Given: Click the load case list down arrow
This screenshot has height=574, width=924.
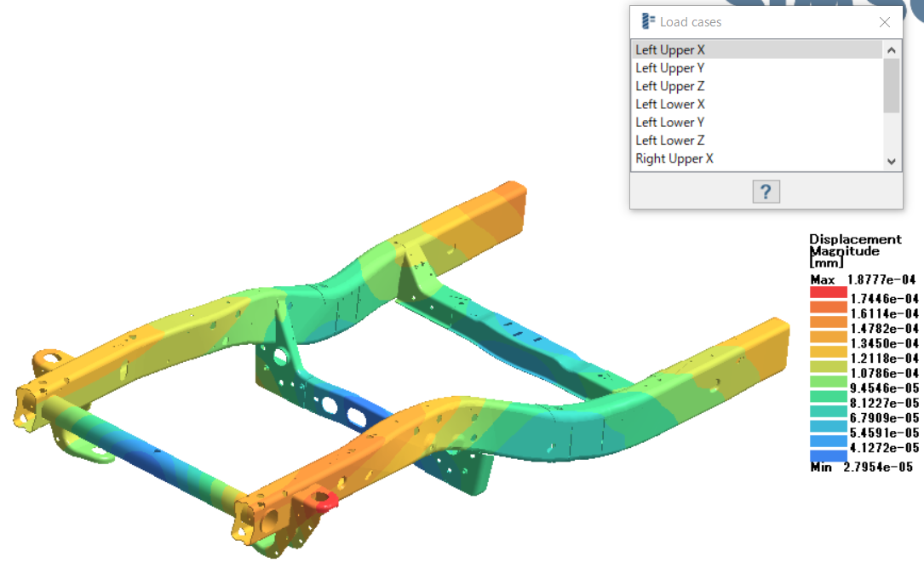Looking at the screenshot, I should [x=892, y=161].
